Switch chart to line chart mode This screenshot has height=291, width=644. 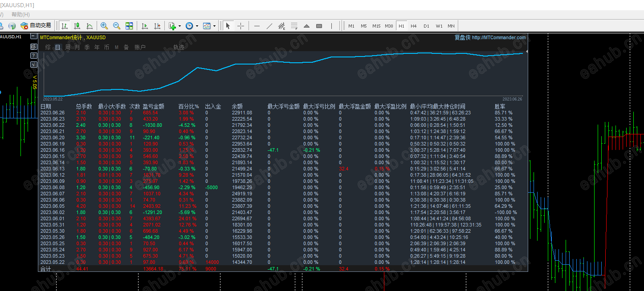pyautogui.click(x=90, y=26)
